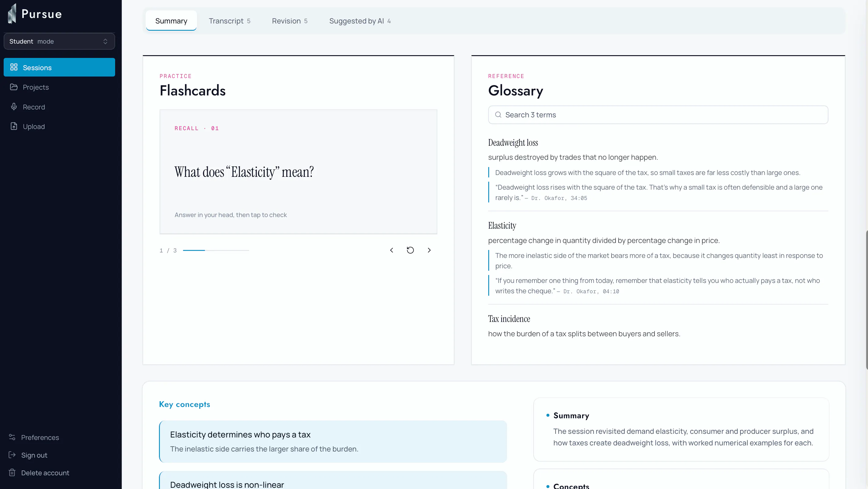
Task: Open the Upload file page
Action: pyautogui.click(x=59, y=127)
